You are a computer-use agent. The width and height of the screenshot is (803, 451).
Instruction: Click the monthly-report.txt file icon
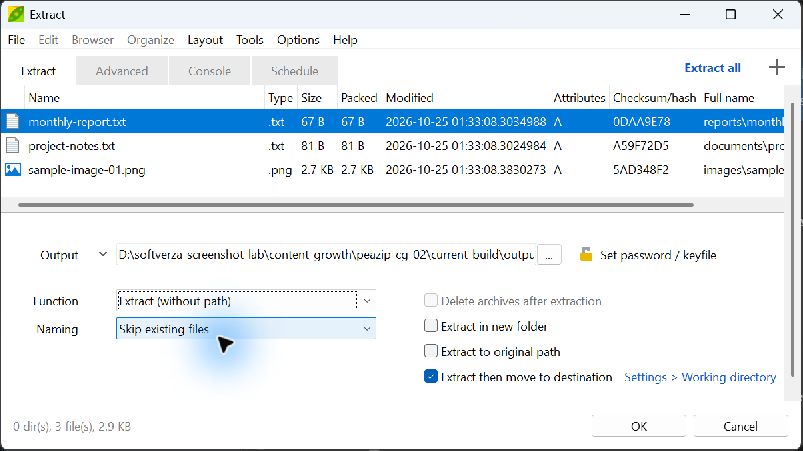click(x=12, y=121)
